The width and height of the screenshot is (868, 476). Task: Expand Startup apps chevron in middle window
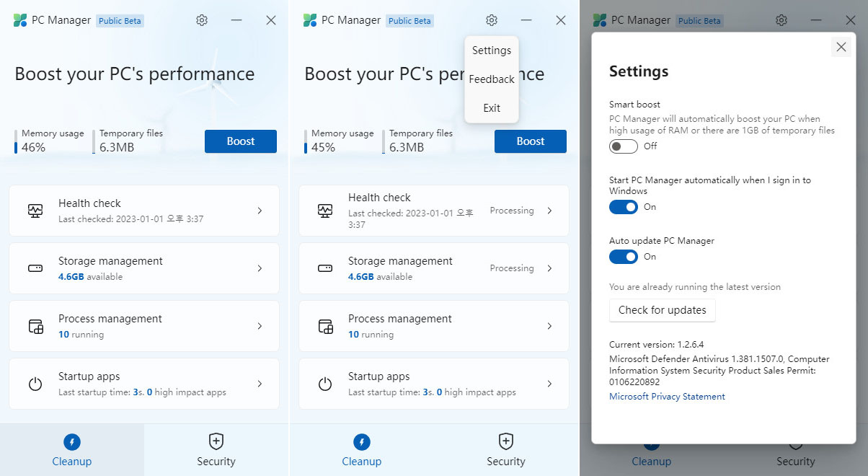pyautogui.click(x=549, y=384)
